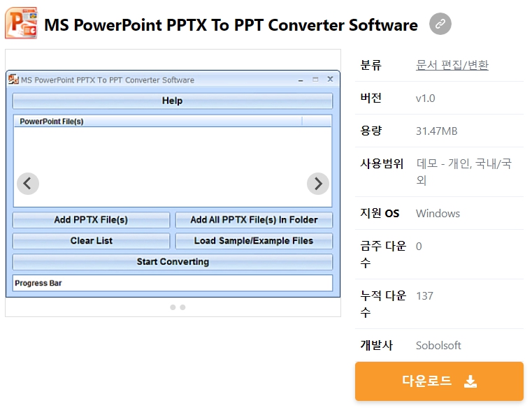Click the Clear List button
This screenshot has width=532, height=410.
(91, 241)
